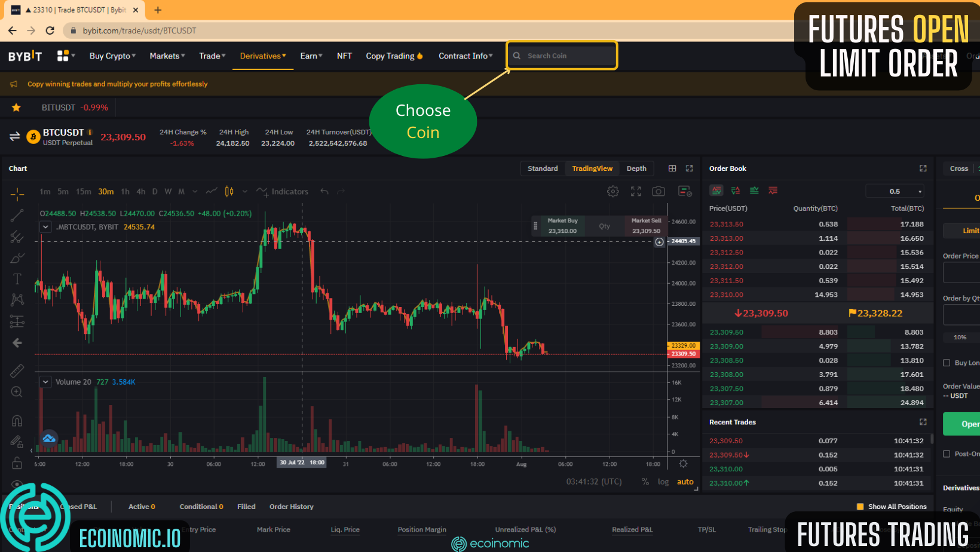Select the brush drawing tool

[x=17, y=258]
